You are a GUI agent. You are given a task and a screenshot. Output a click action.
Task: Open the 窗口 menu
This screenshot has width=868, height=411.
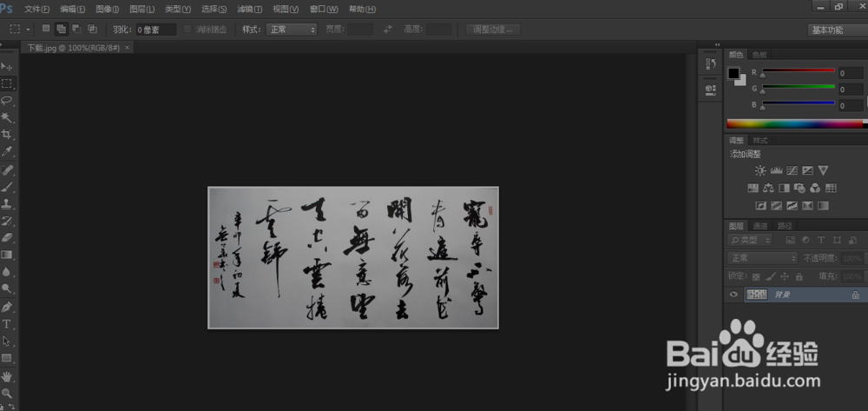coord(324,10)
